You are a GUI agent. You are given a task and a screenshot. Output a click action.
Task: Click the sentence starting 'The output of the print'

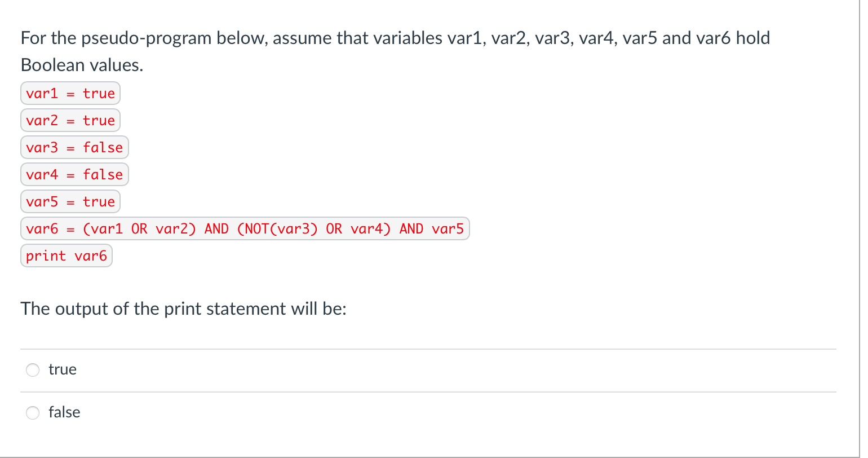pyautogui.click(x=184, y=309)
